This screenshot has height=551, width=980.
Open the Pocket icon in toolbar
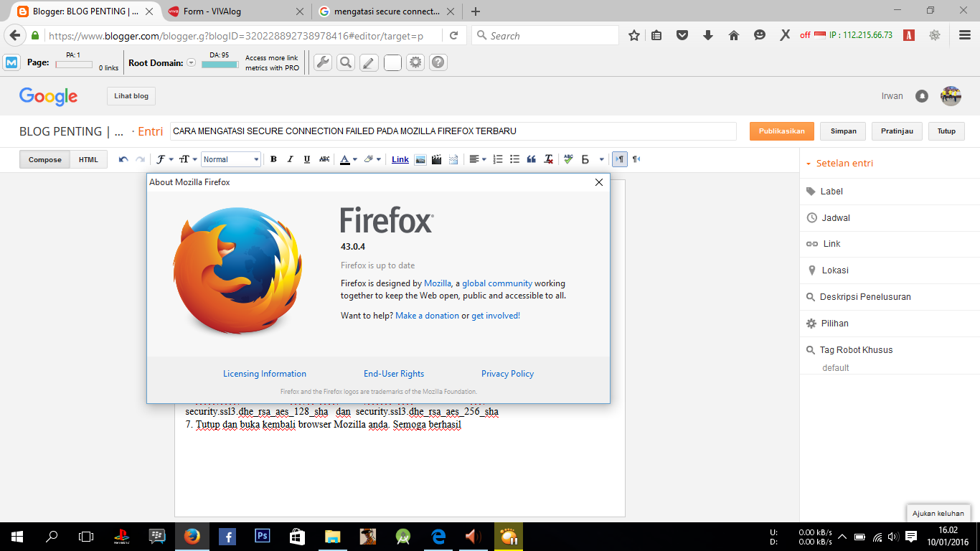[683, 35]
